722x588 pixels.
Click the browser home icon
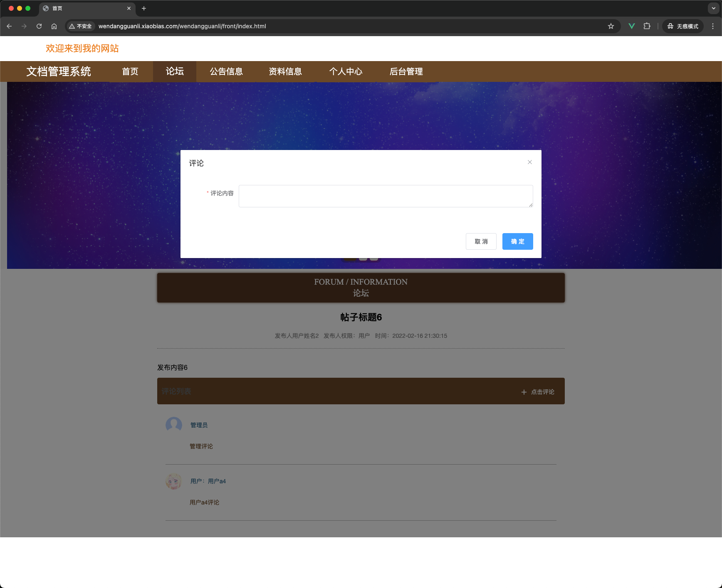point(54,26)
